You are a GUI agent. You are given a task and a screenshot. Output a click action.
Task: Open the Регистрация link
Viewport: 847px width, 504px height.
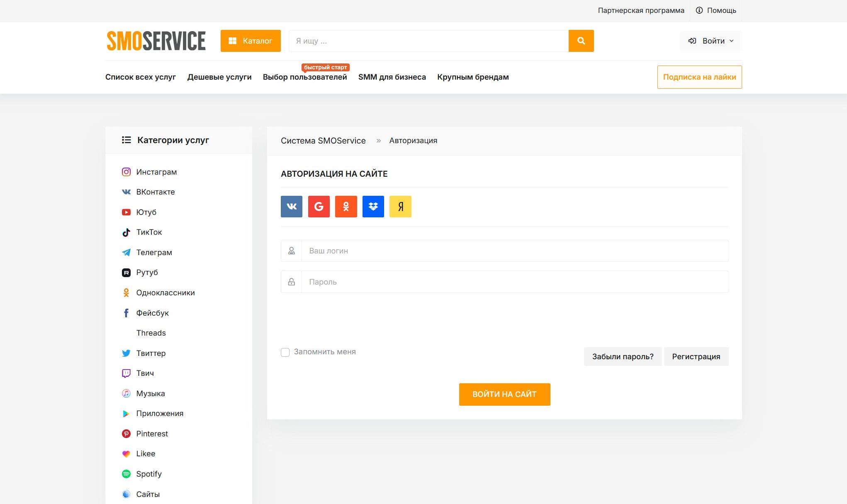tap(696, 356)
